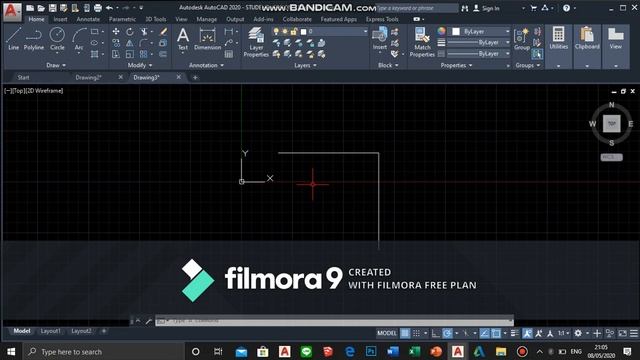Toggle grid display in status bar
Viewport: 640px width, 360px height.
405,333
